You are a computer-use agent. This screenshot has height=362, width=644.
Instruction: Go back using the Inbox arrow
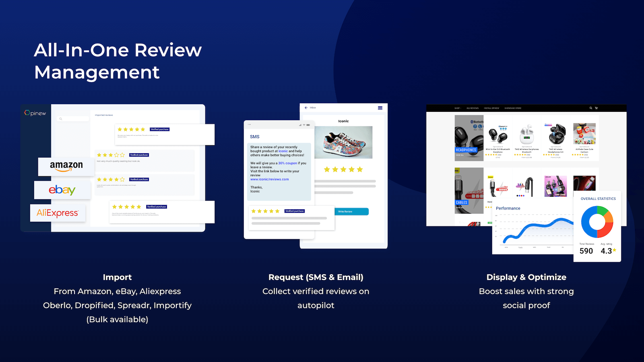click(x=306, y=108)
